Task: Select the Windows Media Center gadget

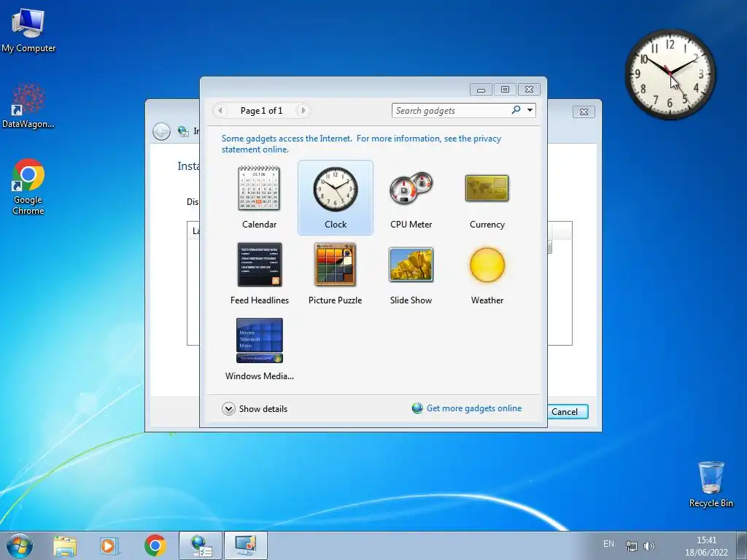Action: [x=259, y=349]
